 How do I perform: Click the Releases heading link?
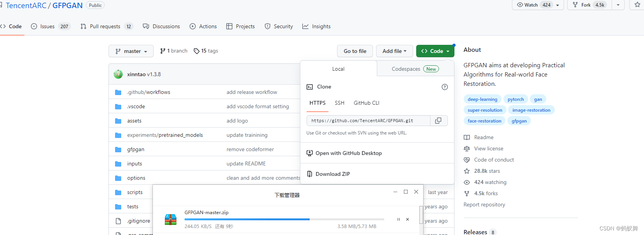click(x=475, y=232)
